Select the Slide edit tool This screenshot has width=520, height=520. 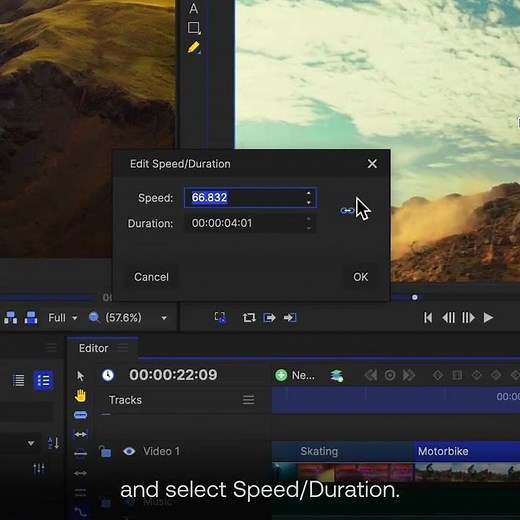tap(80, 453)
